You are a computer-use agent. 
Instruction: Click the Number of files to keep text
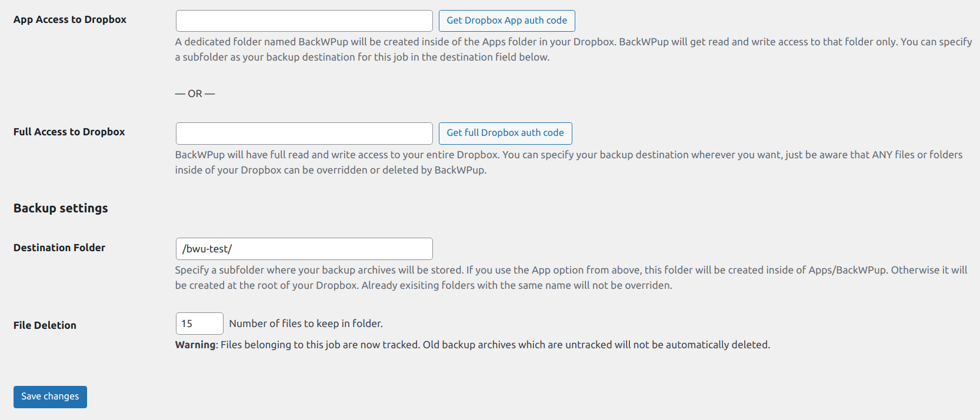tap(306, 324)
